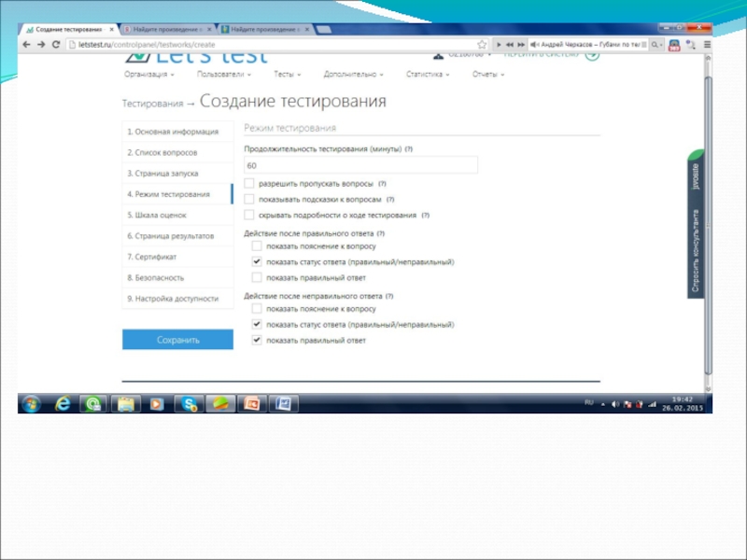Switch to second 'Найдите произведение' browser tab
The height and width of the screenshot is (560, 747).
(x=264, y=30)
